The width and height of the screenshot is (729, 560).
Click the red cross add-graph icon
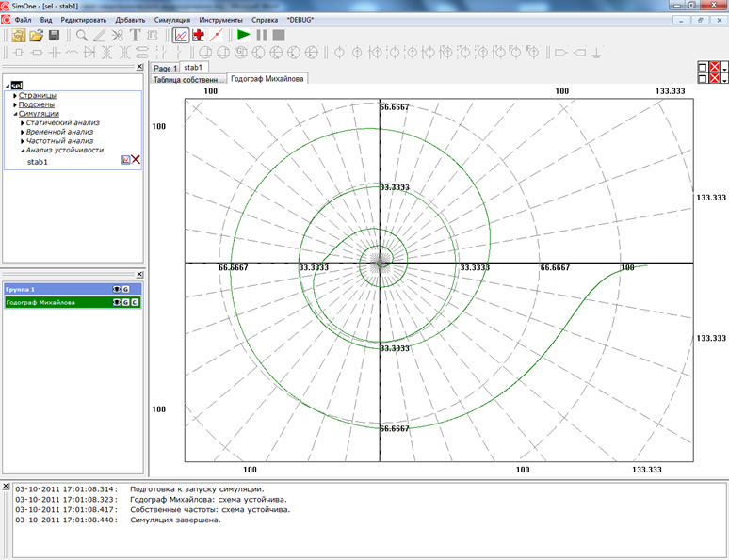199,36
